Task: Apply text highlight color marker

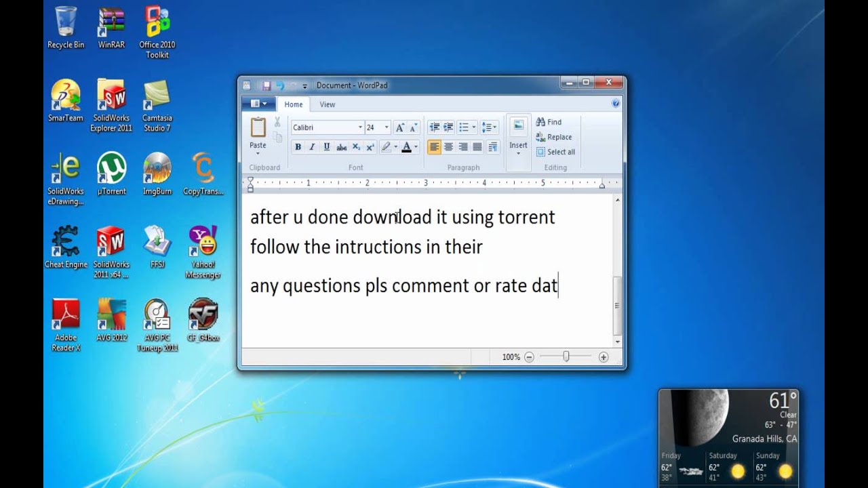Action: [385, 147]
